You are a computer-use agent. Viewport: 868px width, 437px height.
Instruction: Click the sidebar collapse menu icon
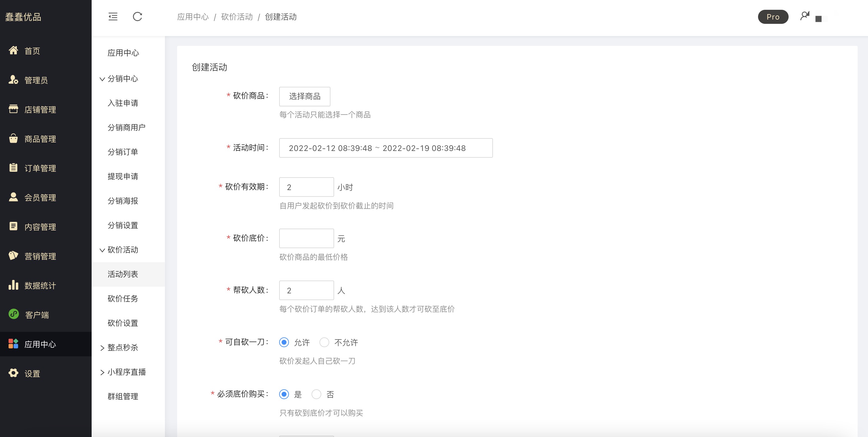point(113,17)
